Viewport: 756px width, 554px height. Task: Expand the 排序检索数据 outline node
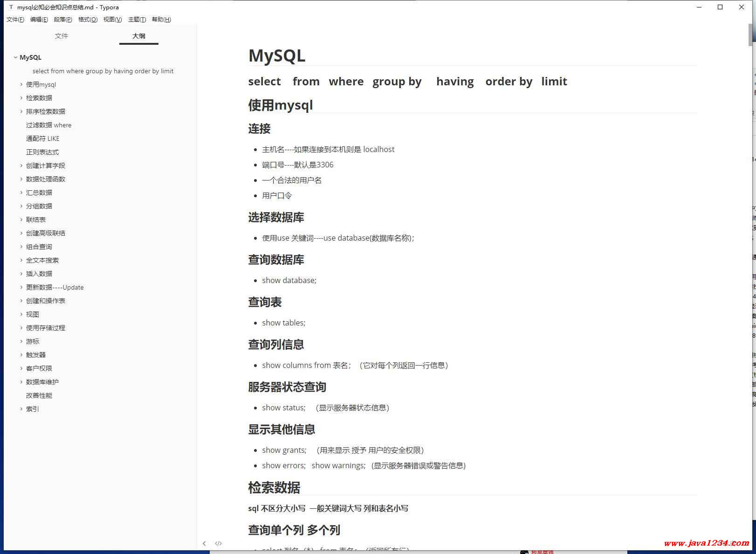(x=21, y=111)
